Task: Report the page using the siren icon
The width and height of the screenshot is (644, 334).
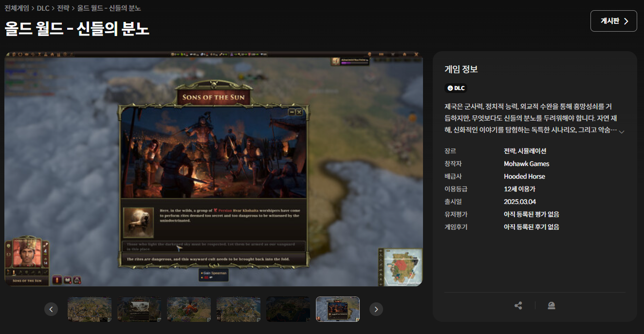Action: [x=552, y=306]
